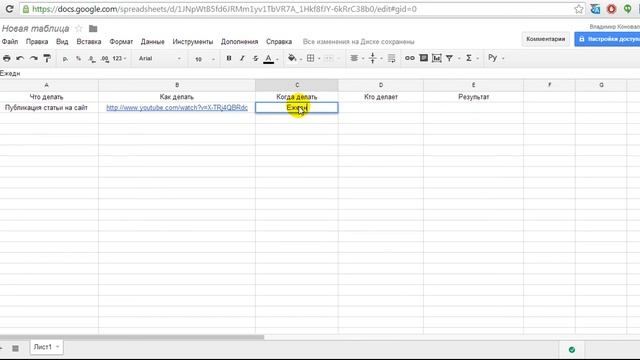Screen dimensions: 640x360
Task: Select the Что делать header cell
Action: click(x=46, y=97)
